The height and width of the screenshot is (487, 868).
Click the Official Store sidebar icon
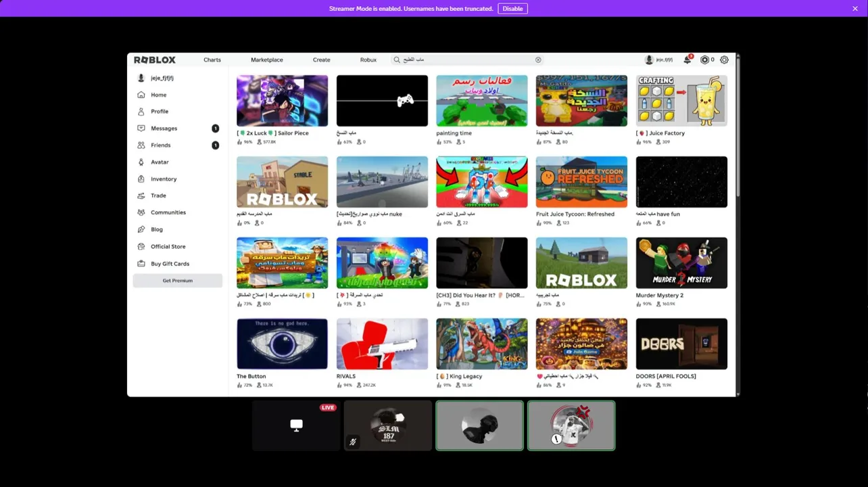[141, 246]
